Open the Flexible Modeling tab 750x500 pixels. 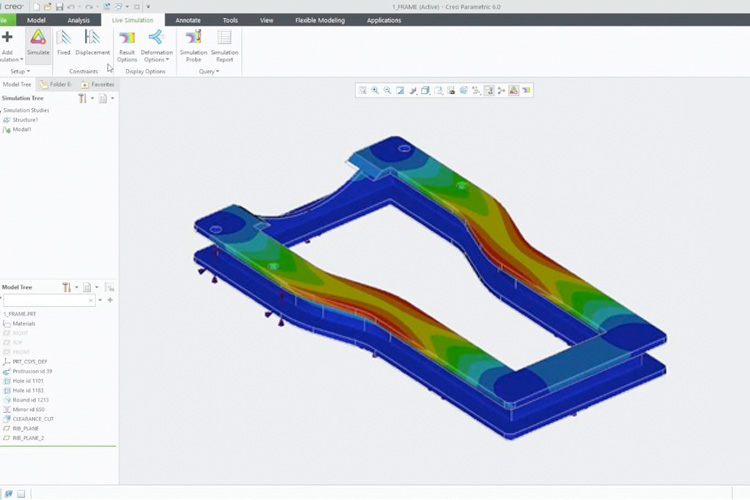(317, 20)
